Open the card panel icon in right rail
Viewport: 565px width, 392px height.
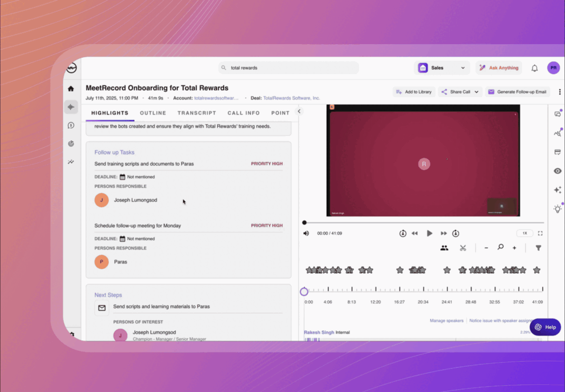[x=558, y=152]
